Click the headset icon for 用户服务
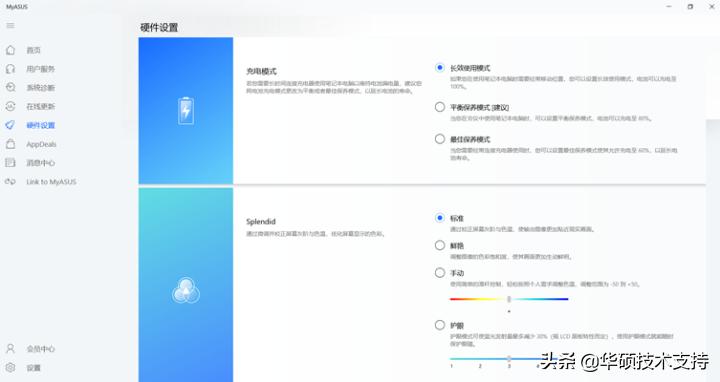The width and height of the screenshot is (720, 382). point(10,69)
